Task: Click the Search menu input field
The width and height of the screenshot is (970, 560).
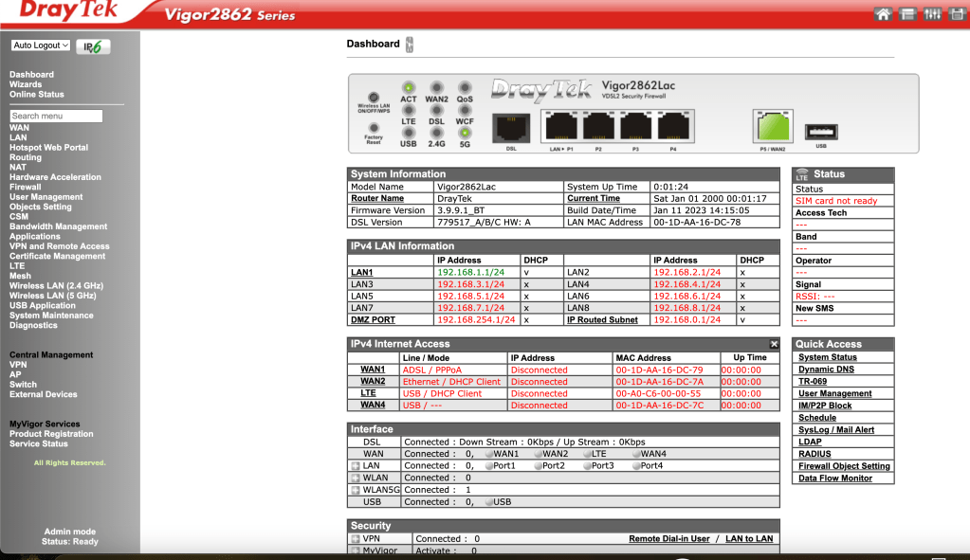Action: click(56, 116)
